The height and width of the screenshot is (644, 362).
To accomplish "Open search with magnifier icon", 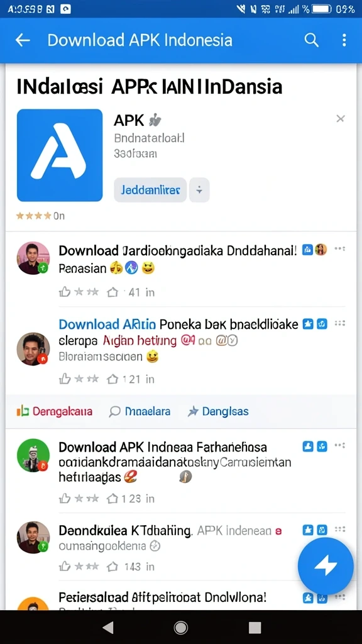I will tap(311, 40).
